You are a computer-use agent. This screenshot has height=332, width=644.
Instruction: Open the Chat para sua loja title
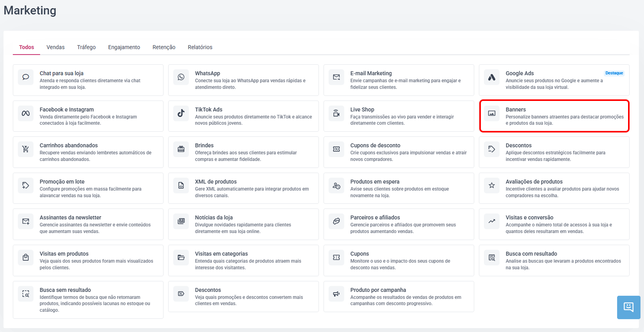[x=62, y=73]
